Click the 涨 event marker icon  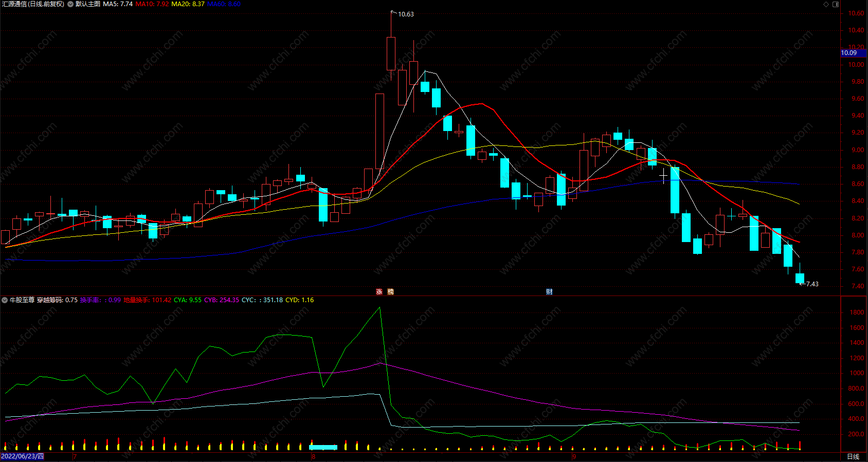(379, 292)
